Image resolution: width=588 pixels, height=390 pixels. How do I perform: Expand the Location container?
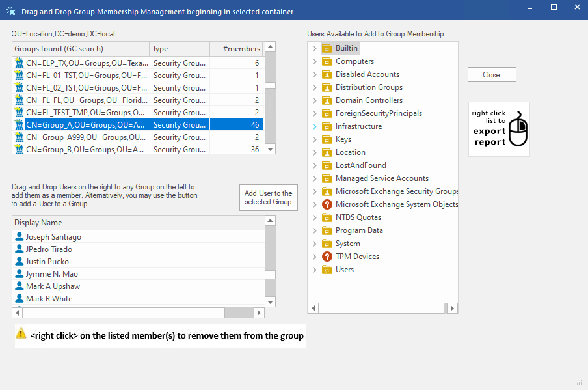[313, 152]
